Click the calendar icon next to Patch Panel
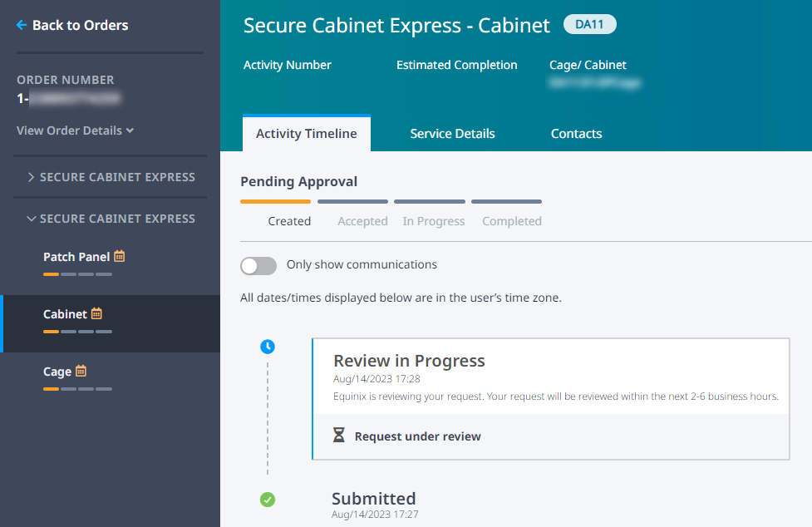Viewport: 812px width, 527px height. (120, 256)
